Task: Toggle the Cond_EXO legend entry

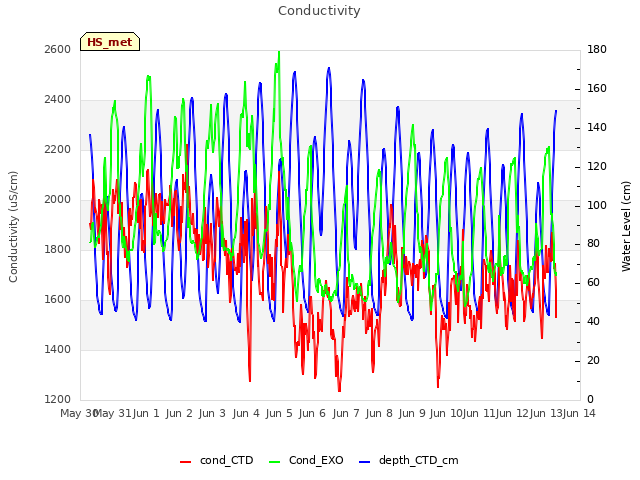Action: click(x=306, y=460)
